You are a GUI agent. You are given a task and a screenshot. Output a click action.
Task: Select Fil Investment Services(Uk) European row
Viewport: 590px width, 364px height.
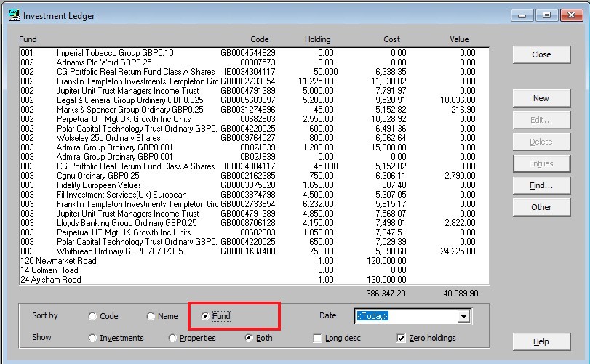tap(255, 195)
